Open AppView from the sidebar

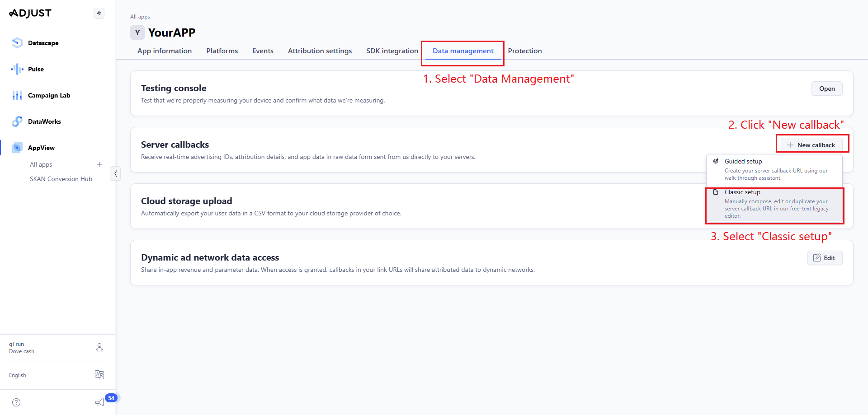41,148
